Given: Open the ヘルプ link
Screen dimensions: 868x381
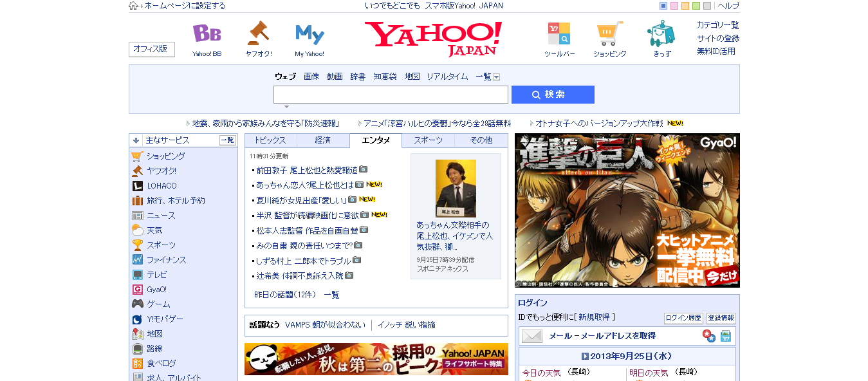Looking at the screenshot, I should pos(728,6).
